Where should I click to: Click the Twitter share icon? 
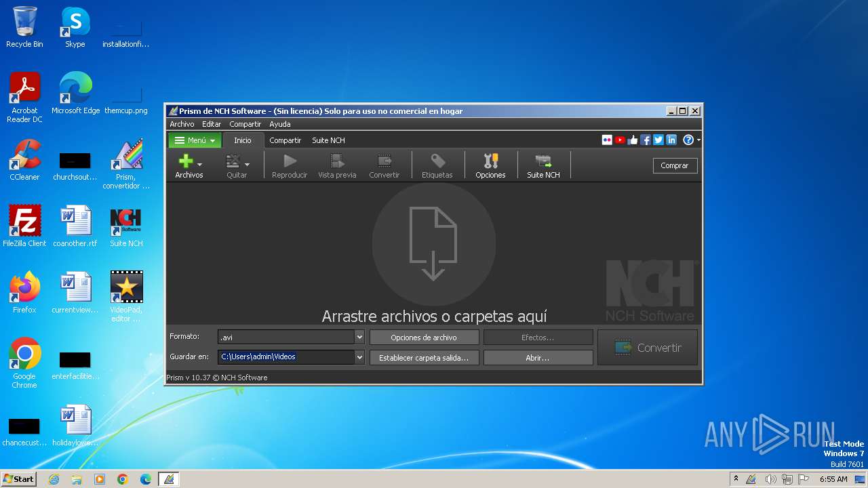(x=658, y=140)
